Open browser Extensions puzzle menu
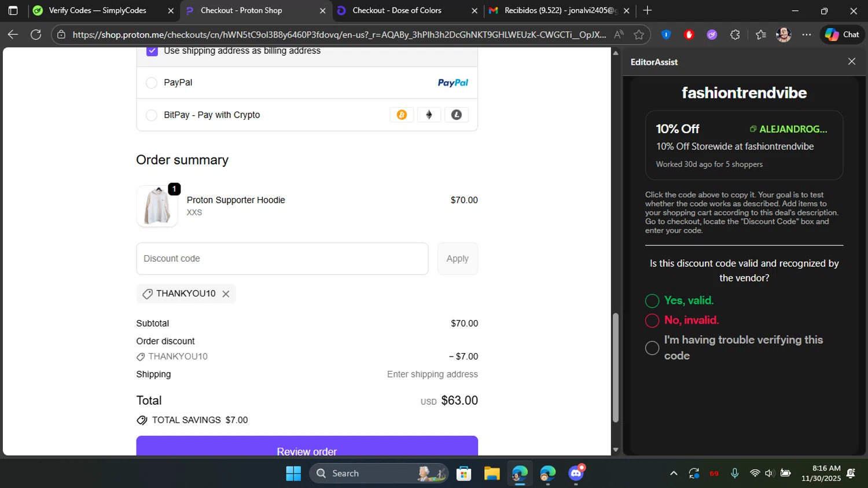868x488 pixels. [x=735, y=35]
